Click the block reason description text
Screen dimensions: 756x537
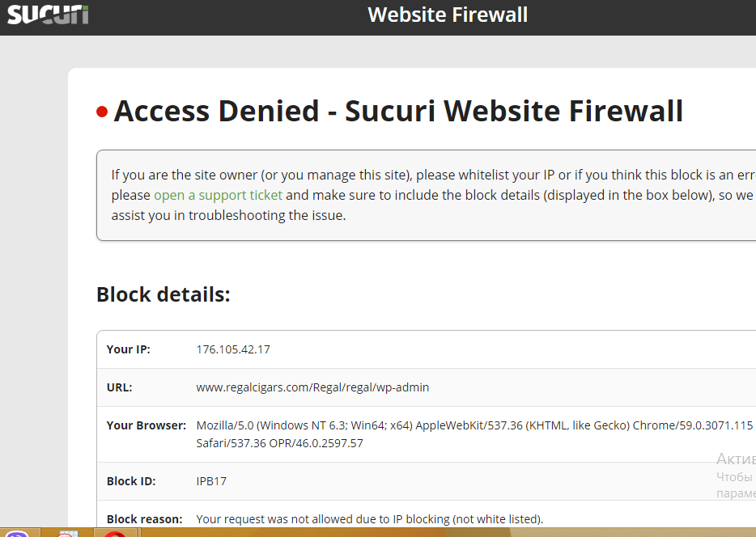pos(370,519)
